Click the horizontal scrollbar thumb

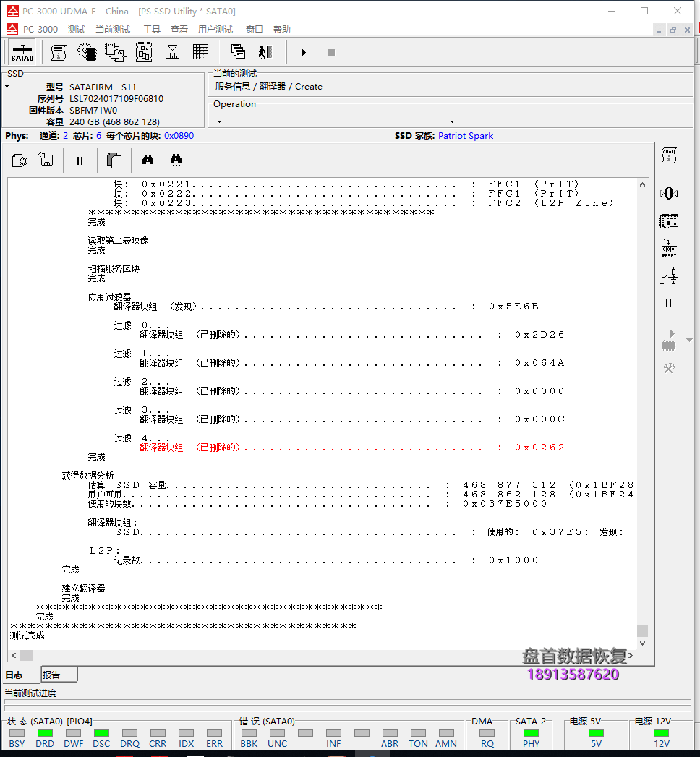pos(26,655)
